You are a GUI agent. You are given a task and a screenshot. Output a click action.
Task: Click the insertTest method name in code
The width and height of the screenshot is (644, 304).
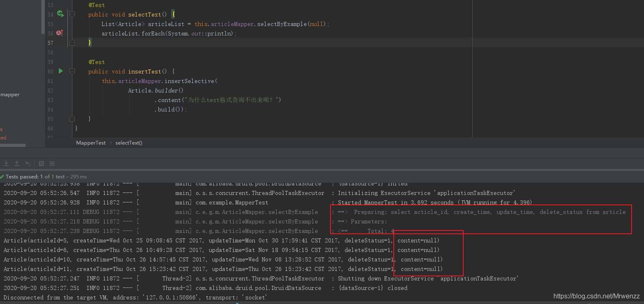(x=145, y=71)
